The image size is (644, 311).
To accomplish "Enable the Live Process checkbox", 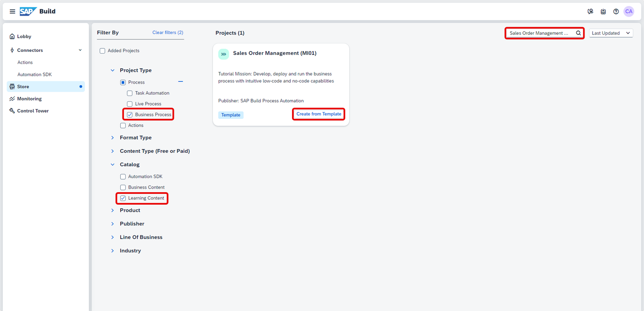I will [130, 104].
